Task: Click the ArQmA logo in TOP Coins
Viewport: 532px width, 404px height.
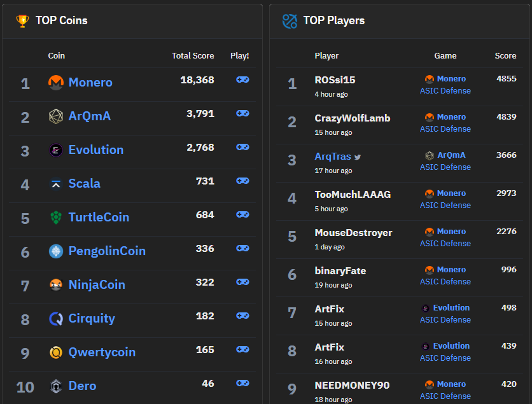Action: (56, 116)
